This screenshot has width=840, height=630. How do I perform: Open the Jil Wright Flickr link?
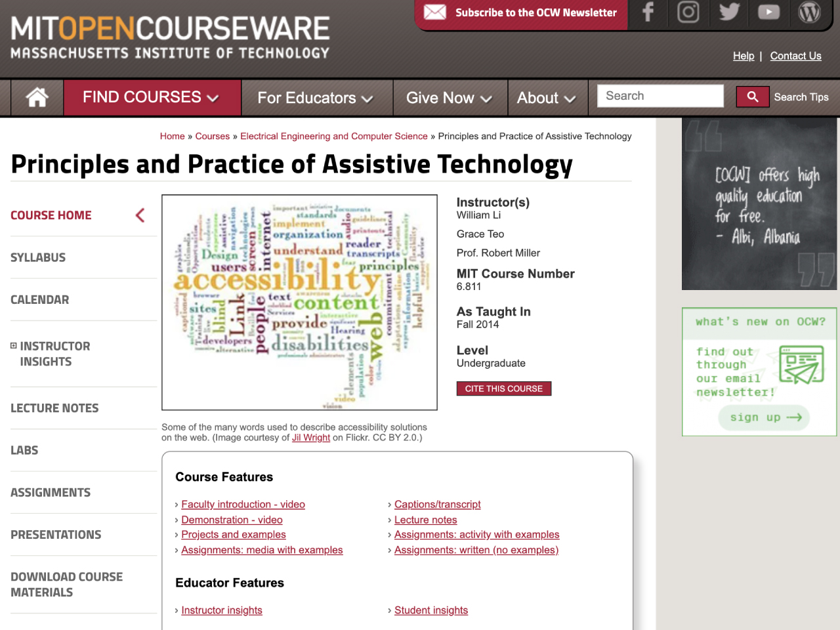tap(311, 437)
